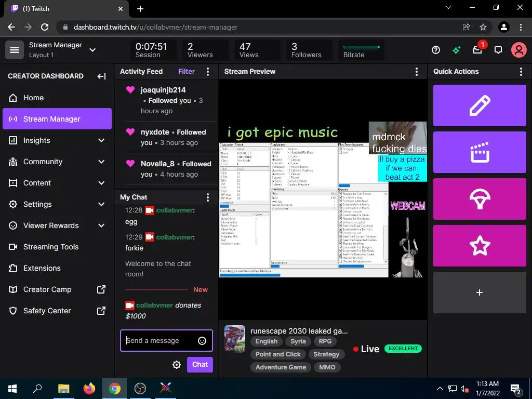Click the Send a message input field
The image size is (532, 399).
[x=166, y=341]
